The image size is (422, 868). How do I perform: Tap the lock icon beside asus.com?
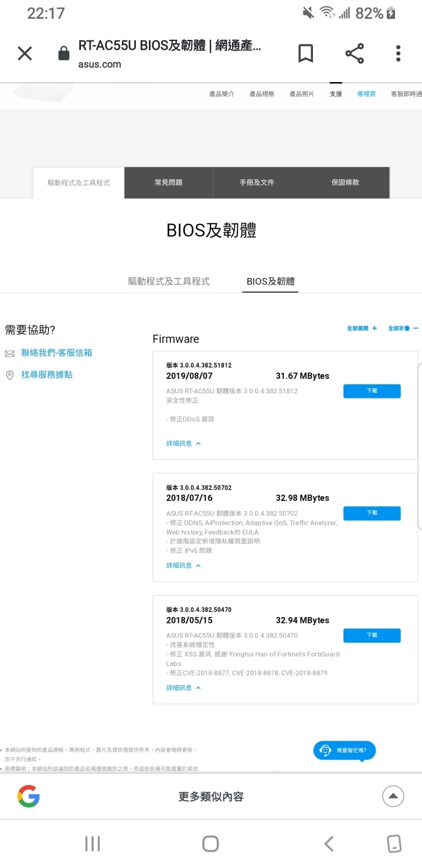point(63,54)
